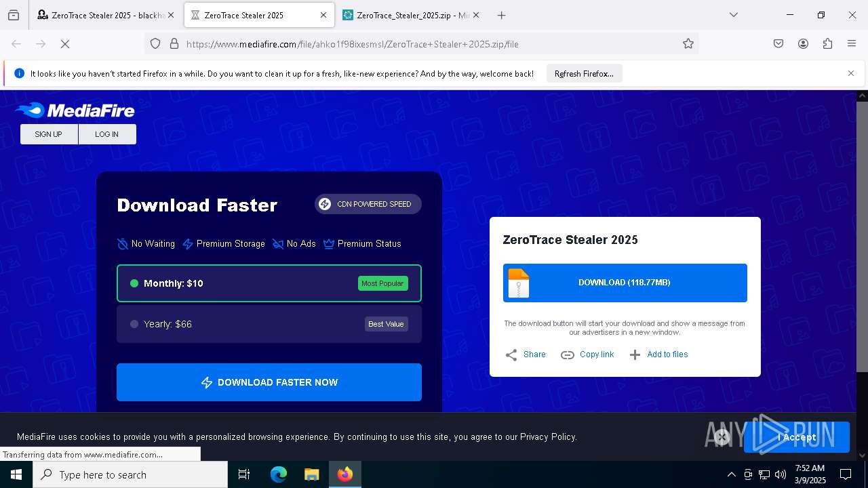Screen dimensions: 868x488
Task: Click network icon in system tray
Action: click(x=764, y=474)
